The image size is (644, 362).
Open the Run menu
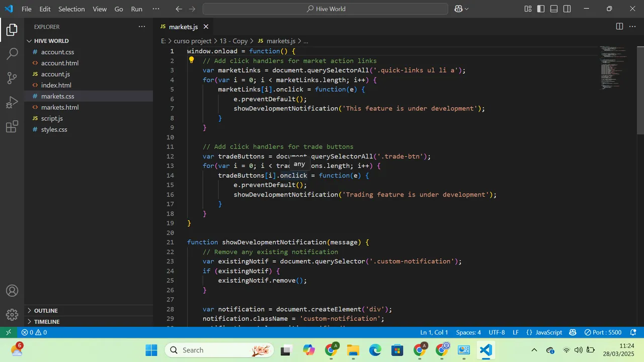pyautogui.click(x=136, y=9)
